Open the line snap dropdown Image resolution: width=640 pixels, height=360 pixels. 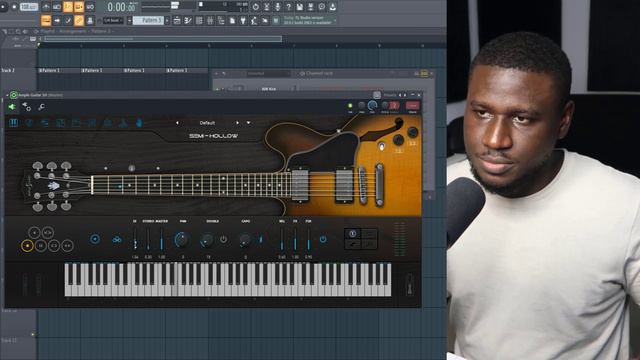click(x=113, y=20)
